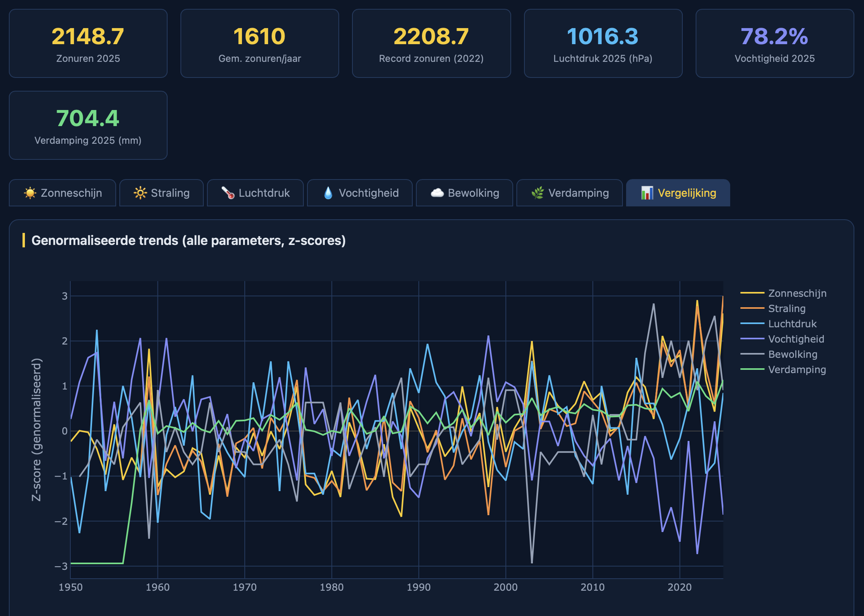
Task: Click the leaf icon on Verdamping tab
Action: click(x=537, y=193)
